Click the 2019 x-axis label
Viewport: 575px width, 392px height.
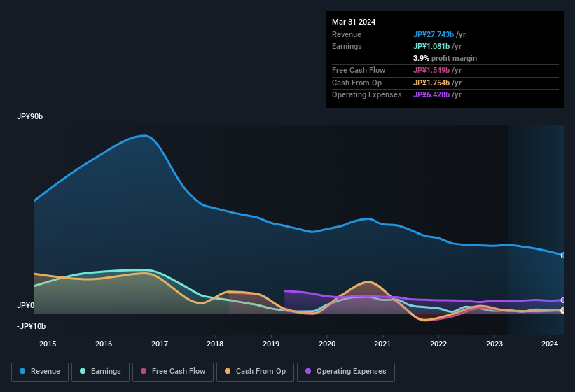click(271, 344)
